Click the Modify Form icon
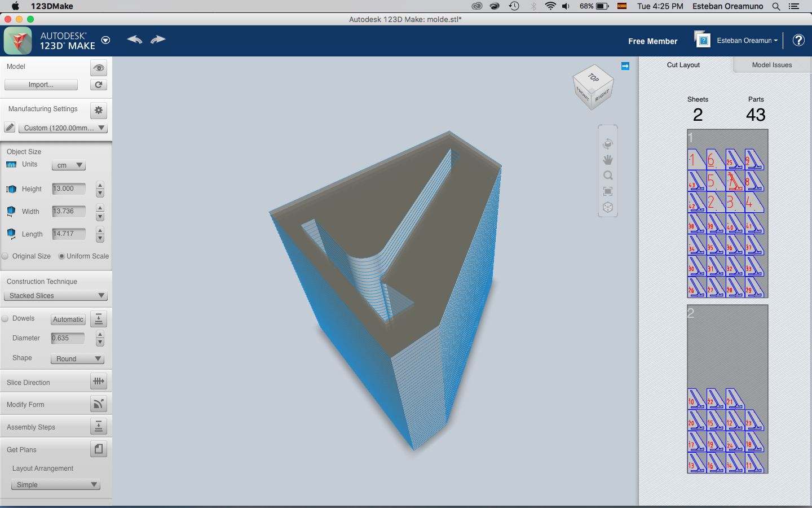Screen dimensions: 812x508 (99, 404)
